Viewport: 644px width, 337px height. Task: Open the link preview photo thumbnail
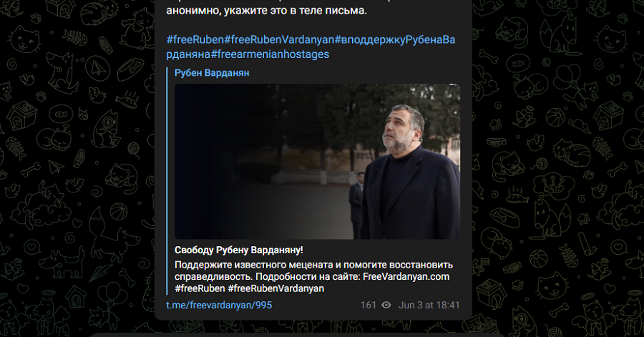click(317, 161)
